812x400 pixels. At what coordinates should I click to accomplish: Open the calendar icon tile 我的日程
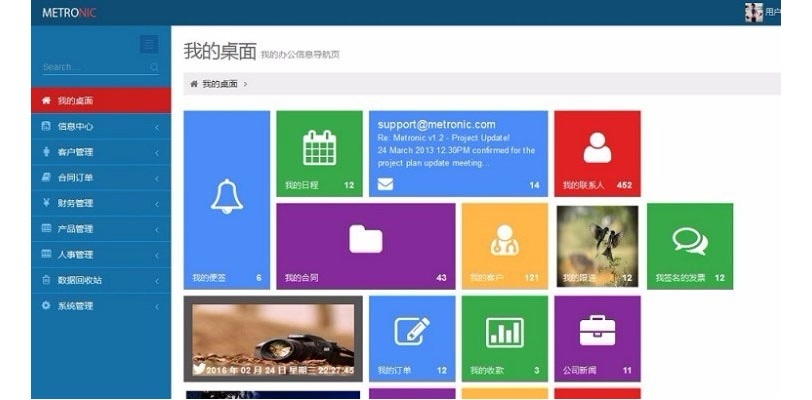319,148
